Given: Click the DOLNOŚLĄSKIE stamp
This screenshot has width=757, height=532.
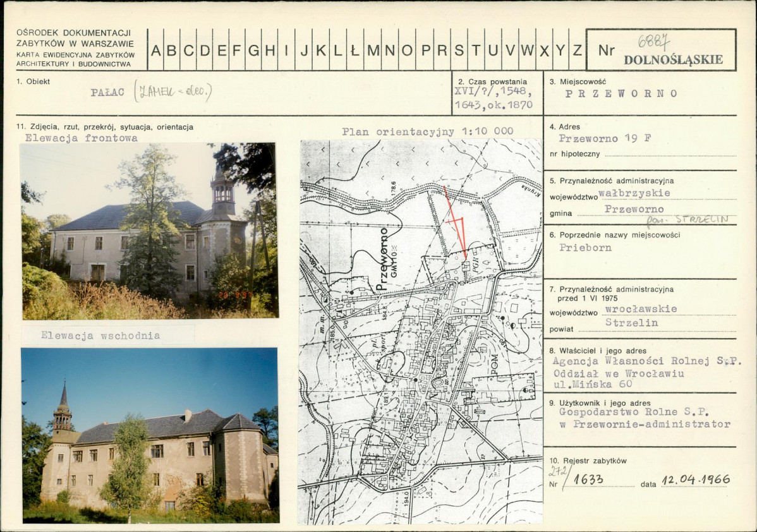Looking at the screenshot, I should [673, 60].
